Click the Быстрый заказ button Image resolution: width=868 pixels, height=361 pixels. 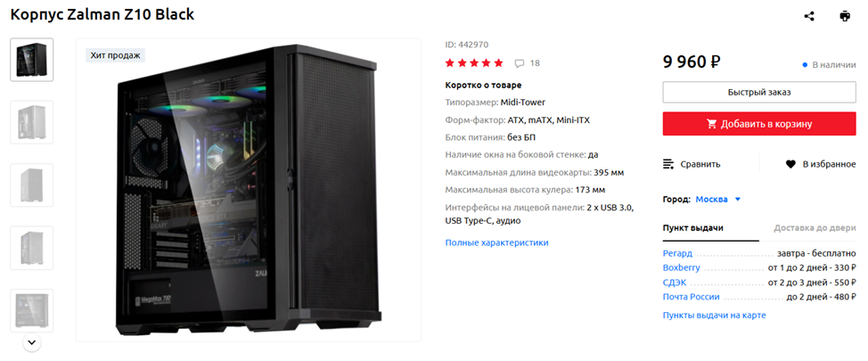tap(759, 92)
